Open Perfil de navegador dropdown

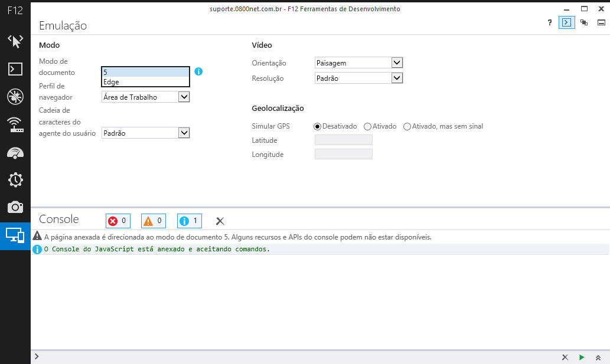(x=145, y=97)
